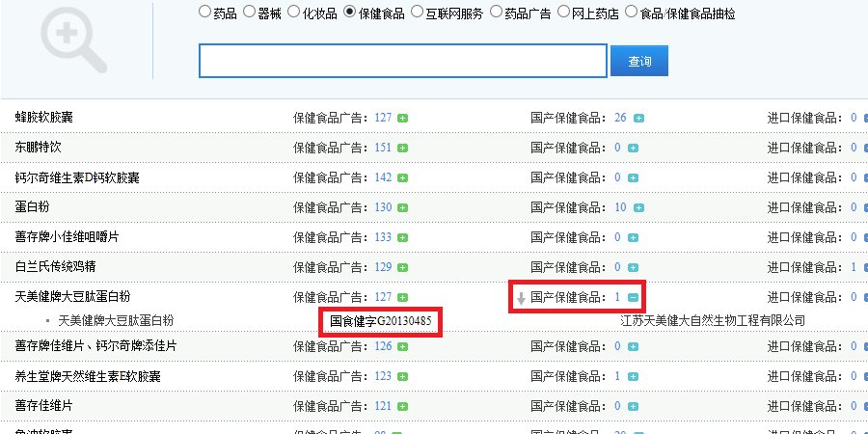Expand 国产保健食品 plus icon for 蛋白粉
Screen dimensions: 868x434
pyautogui.click(x=638, y=207)
